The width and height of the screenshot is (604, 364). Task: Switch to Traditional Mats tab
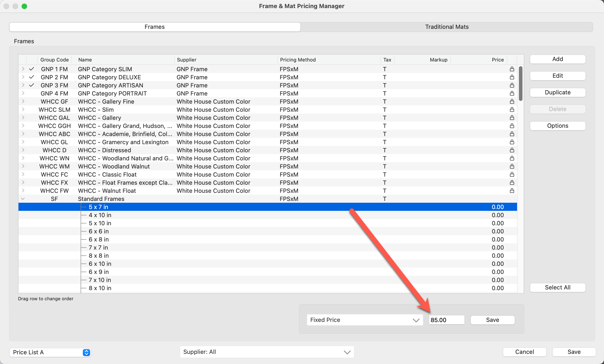[446, 27]
